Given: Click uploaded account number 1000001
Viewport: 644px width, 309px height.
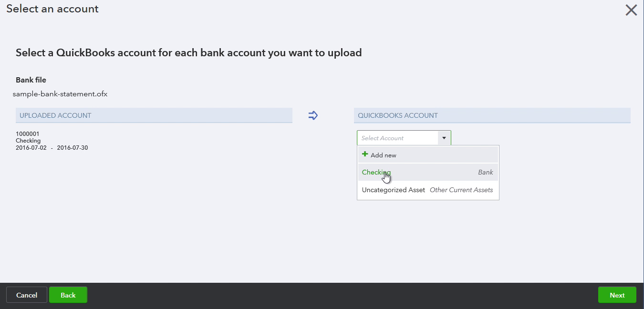Looking at the screenshot, I should coord(28,134).
